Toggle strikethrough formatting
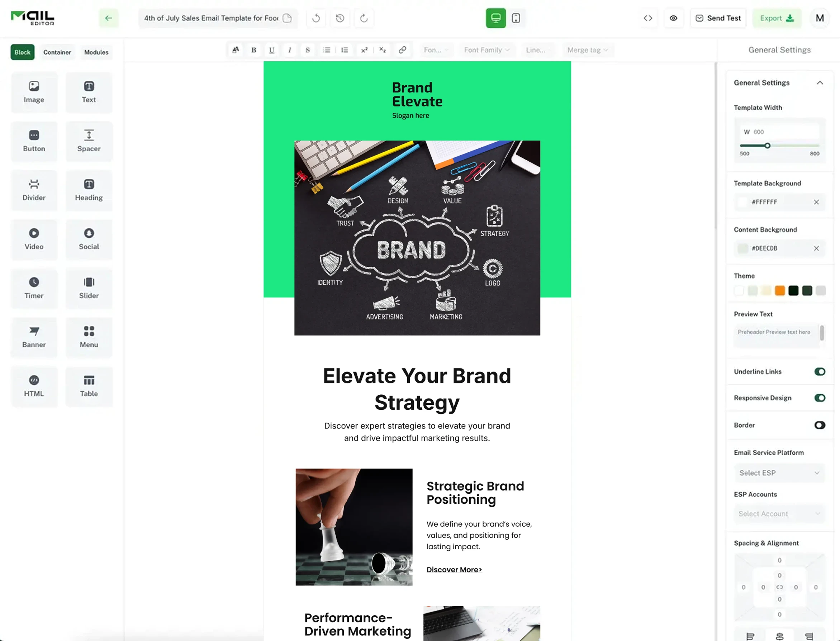This screenshot has height=641, width=840. [x=308, y=50]
